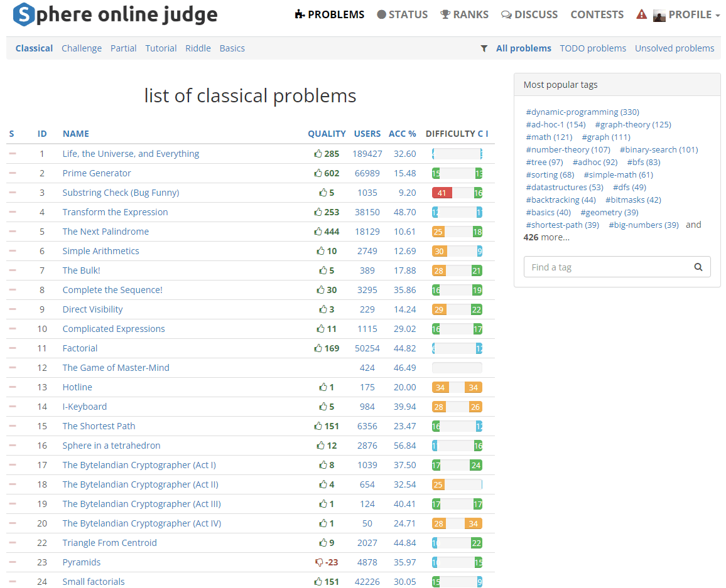Click the red warning triangle icon
This screenshot has width=726, height=588.
click(641, 14)
